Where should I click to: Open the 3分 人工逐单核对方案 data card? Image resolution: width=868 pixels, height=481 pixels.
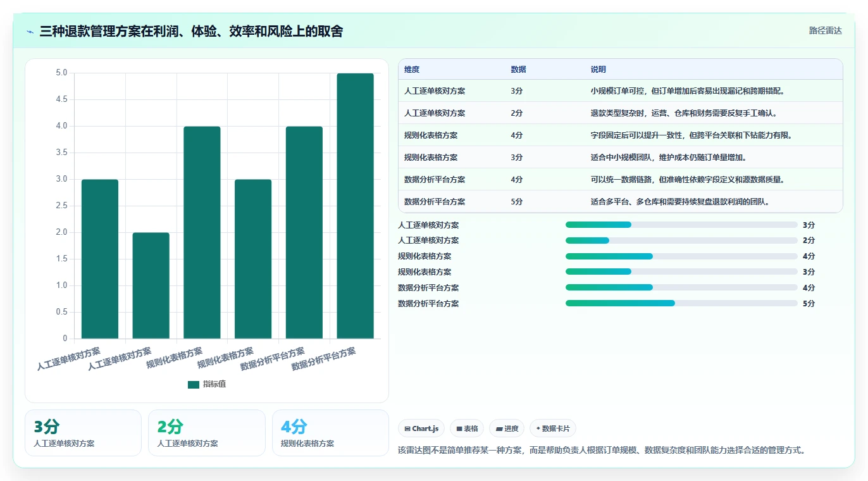point(83,433)
